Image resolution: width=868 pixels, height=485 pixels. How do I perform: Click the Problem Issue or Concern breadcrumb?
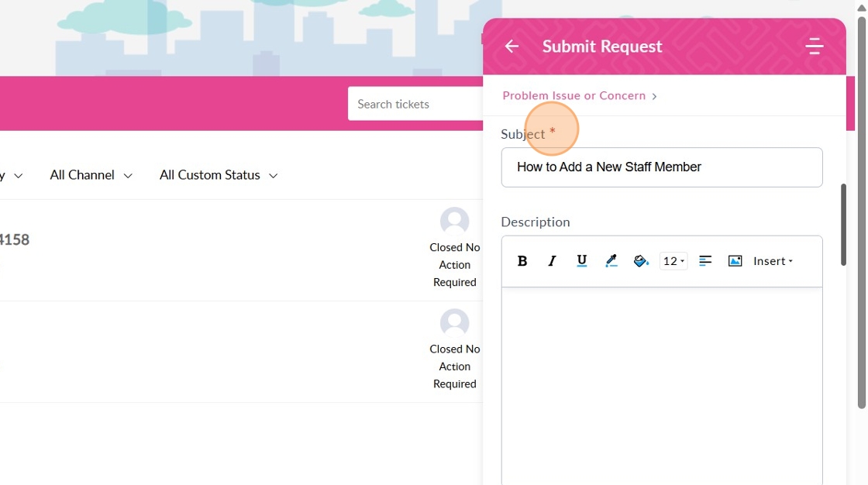574,95
